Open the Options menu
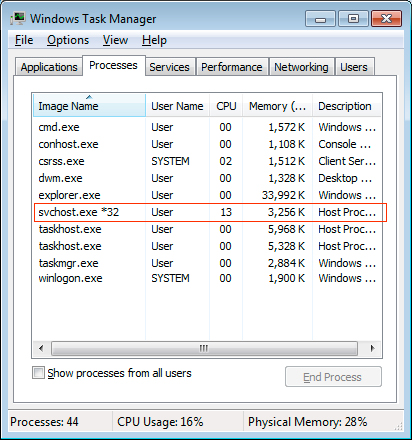The height and width of the screenshot is (440, 412). pos(68,40)
